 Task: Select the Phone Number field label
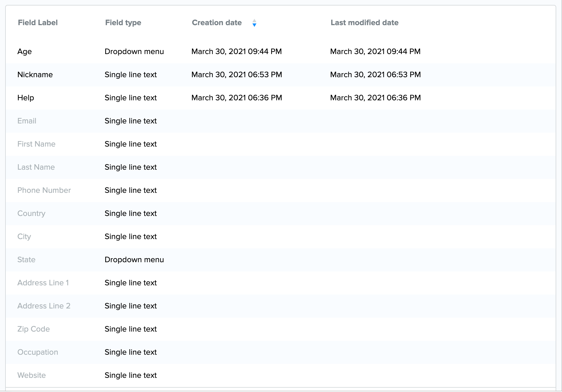tap(44, 190)
